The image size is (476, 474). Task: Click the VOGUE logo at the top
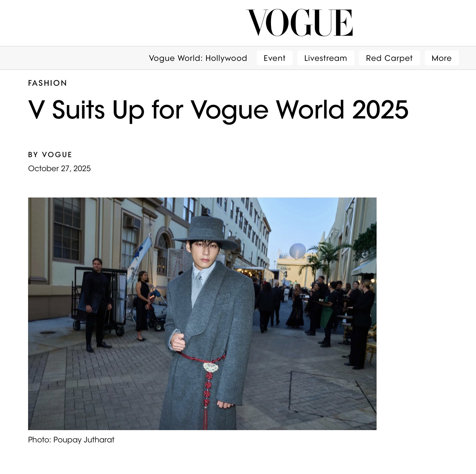[299, 23]
